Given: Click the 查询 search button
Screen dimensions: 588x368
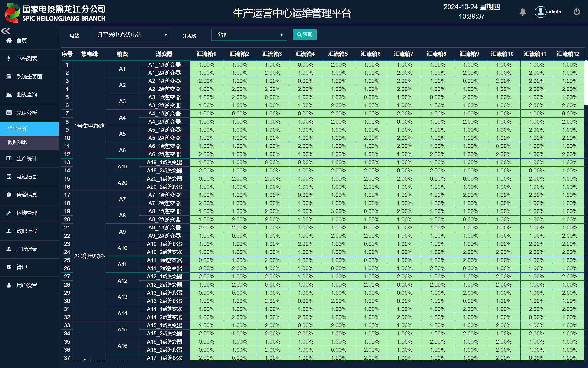Looking at the screenshot, I should tap(304, 35).
